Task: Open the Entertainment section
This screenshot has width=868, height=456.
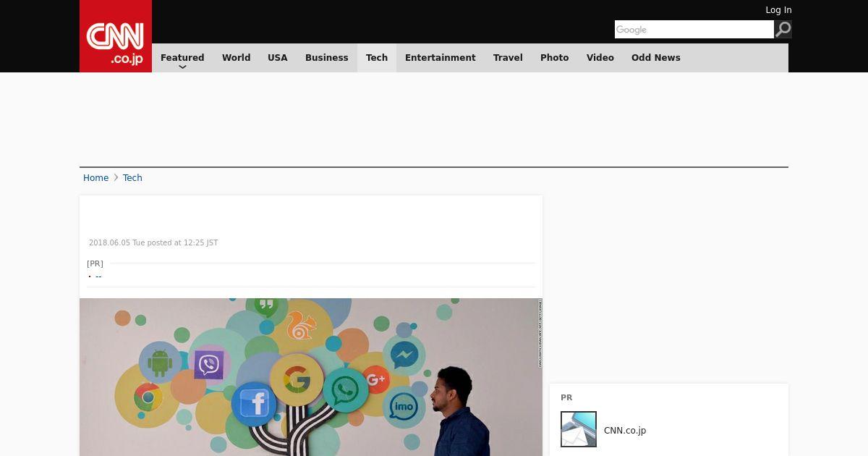Action: 441,58
